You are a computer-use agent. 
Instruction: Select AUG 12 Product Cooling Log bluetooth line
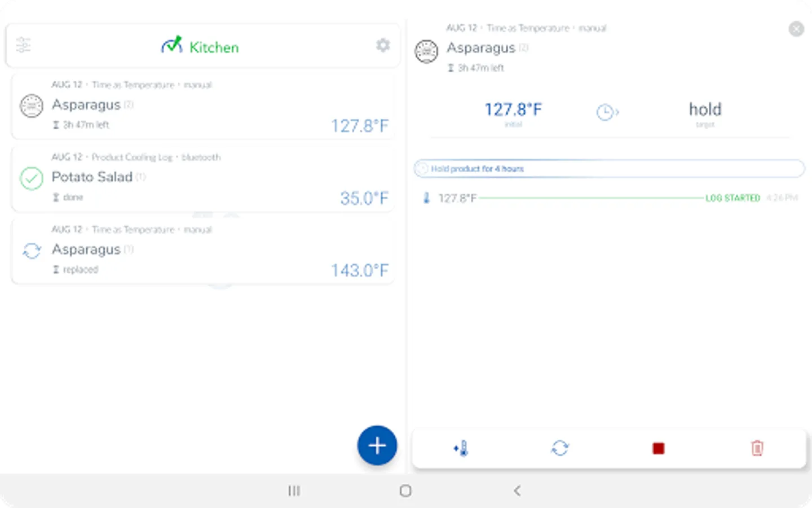pyautogui.click(x=136, y=157)
